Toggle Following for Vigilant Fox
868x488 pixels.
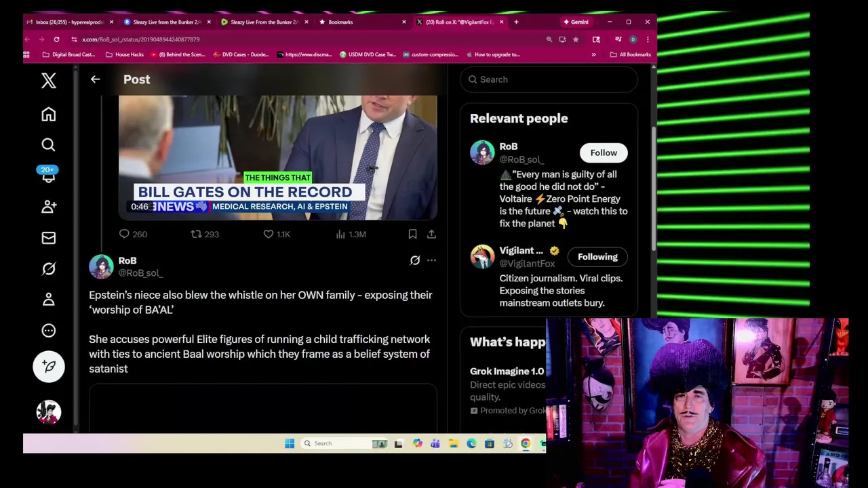pos(597,257)
